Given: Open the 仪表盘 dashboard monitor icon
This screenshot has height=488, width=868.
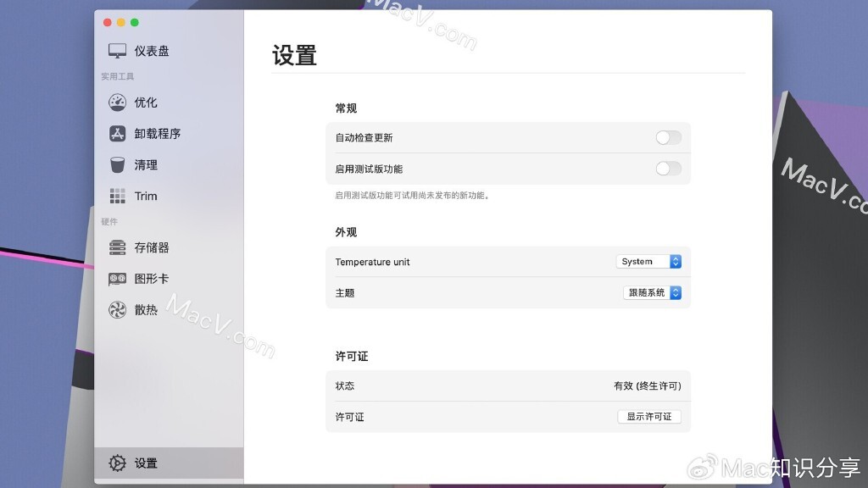Looking at the screenshot, I should 117,51.
